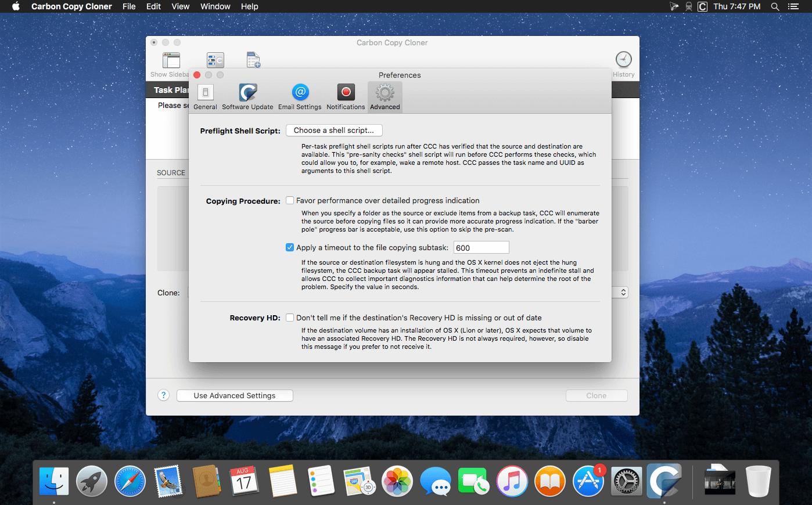Open FaceTime from the dock

473,481
